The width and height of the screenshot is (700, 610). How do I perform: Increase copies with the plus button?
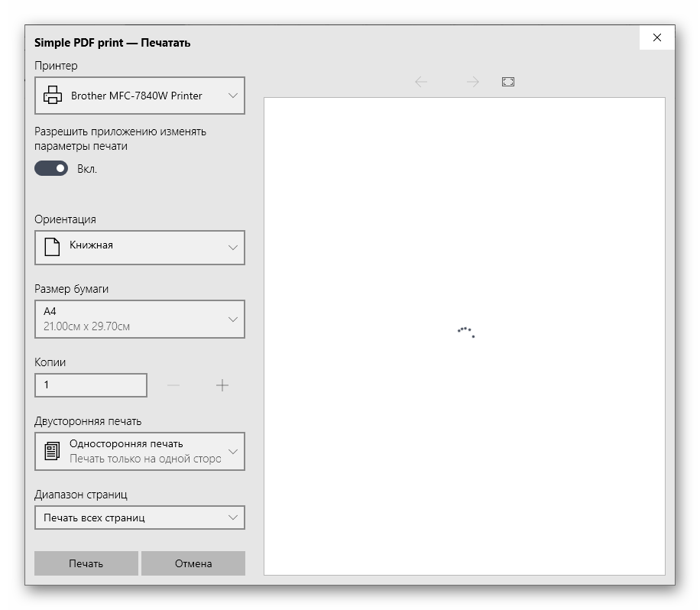click(222, 385)
